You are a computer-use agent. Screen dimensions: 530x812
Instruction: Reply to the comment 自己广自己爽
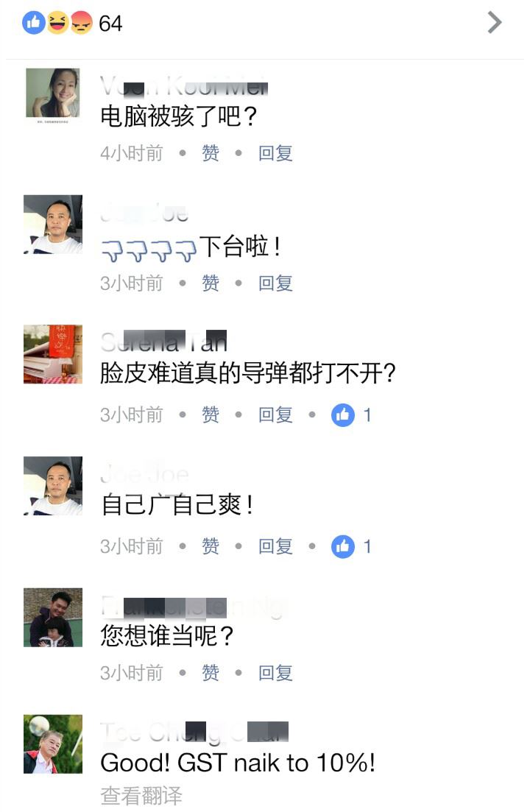tap(275, 546)
